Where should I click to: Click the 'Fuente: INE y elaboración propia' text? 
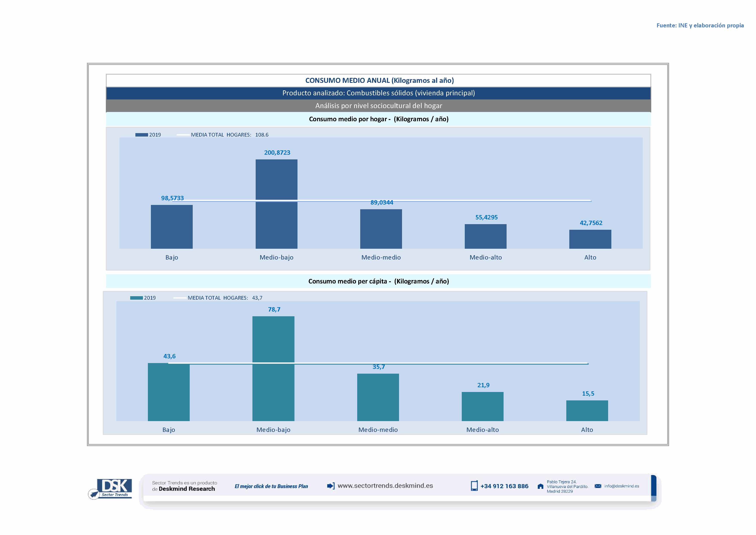(x=700, y=25)
